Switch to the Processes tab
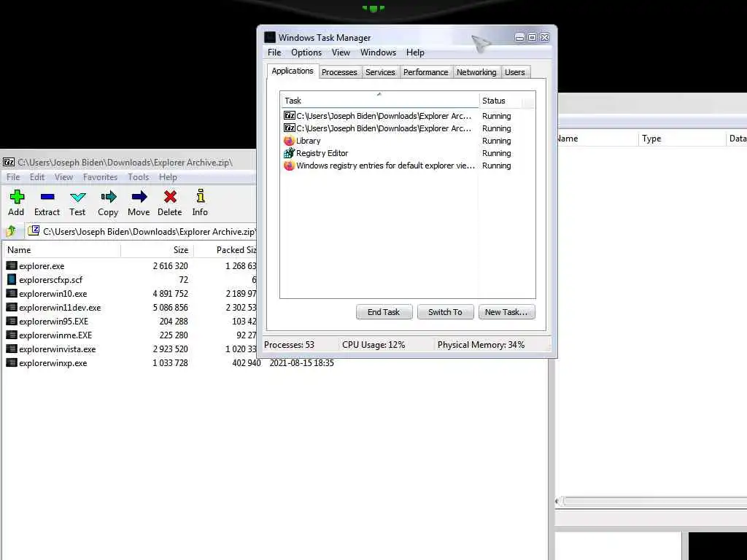This screenshot has width=747, height=560. coord(339,72)
